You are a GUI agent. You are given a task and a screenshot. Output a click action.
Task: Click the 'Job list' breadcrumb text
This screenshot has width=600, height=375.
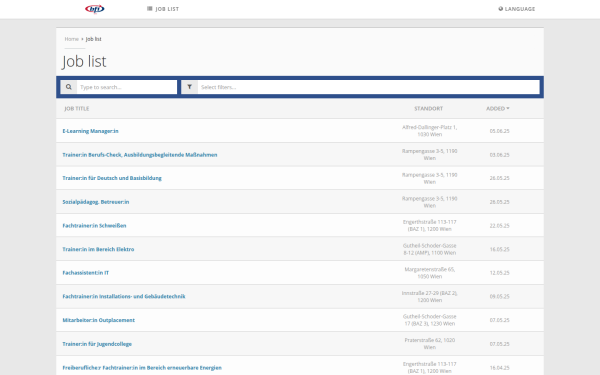(93, 39)
